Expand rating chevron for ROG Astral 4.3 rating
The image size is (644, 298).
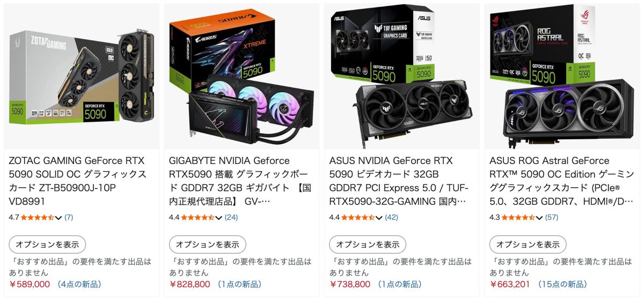[539, 218]
